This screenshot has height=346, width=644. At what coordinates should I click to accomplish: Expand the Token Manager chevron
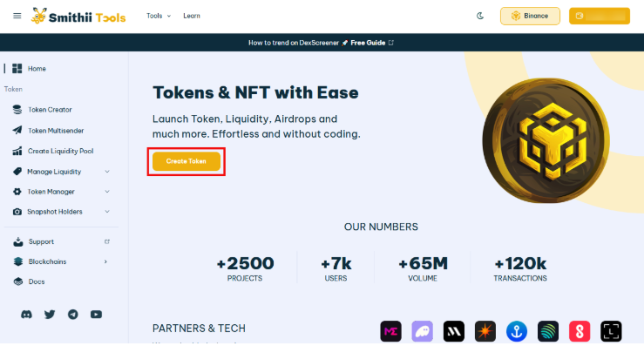tap(107, 192)
